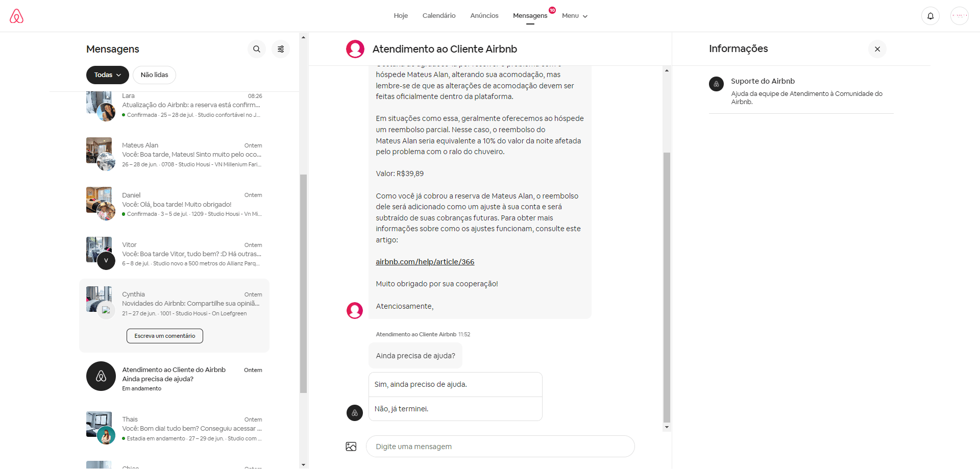Open the Daniel conversation

pyautogui.click(x=174, y=204)
